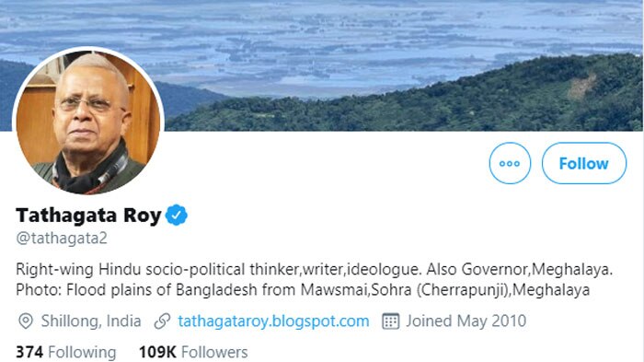Select the display name Tathagata Roy
The image size is (644, 362).
point(88,216)
